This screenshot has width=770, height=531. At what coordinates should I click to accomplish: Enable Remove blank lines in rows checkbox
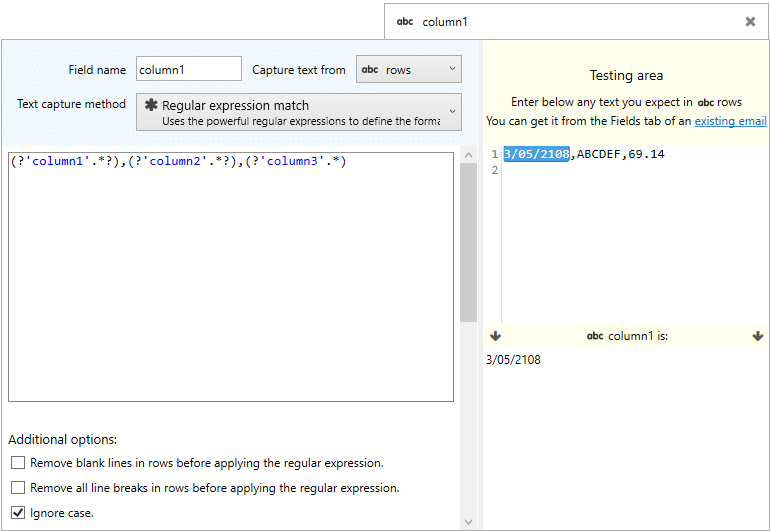(x=18, y=463)
